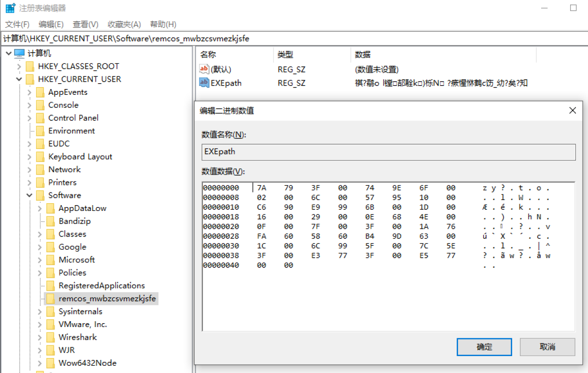Open the 帮助(H) menu
The image size is (588, 373).
163,24
